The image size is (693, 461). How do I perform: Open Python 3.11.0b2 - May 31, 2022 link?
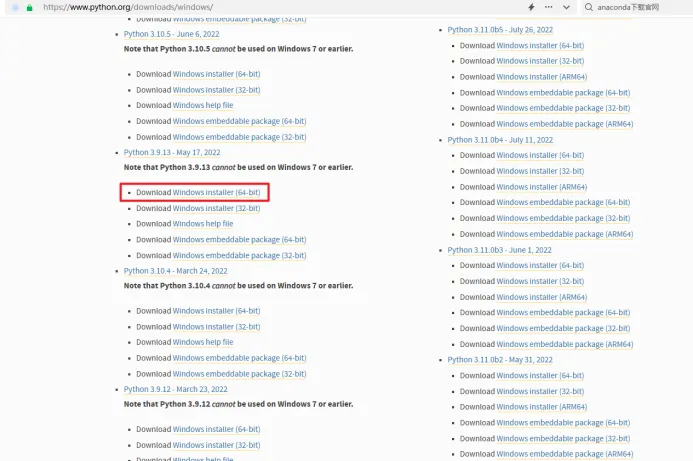click(500, 360)
